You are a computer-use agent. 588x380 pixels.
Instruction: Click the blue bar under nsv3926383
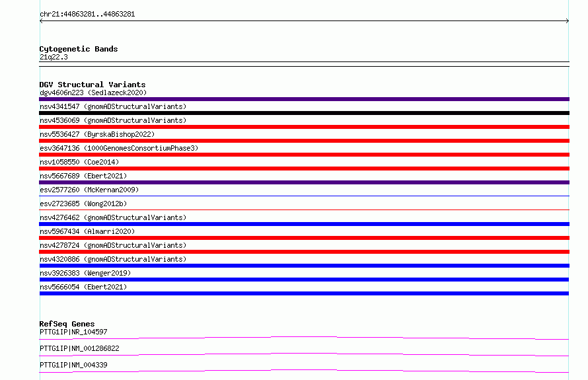coord(304,280)
